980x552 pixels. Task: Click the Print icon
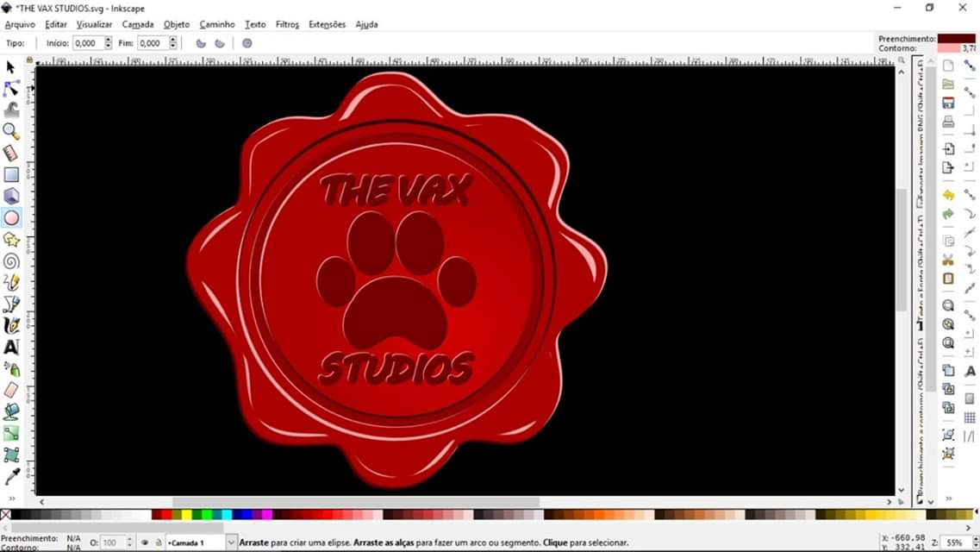click(948, 122)
